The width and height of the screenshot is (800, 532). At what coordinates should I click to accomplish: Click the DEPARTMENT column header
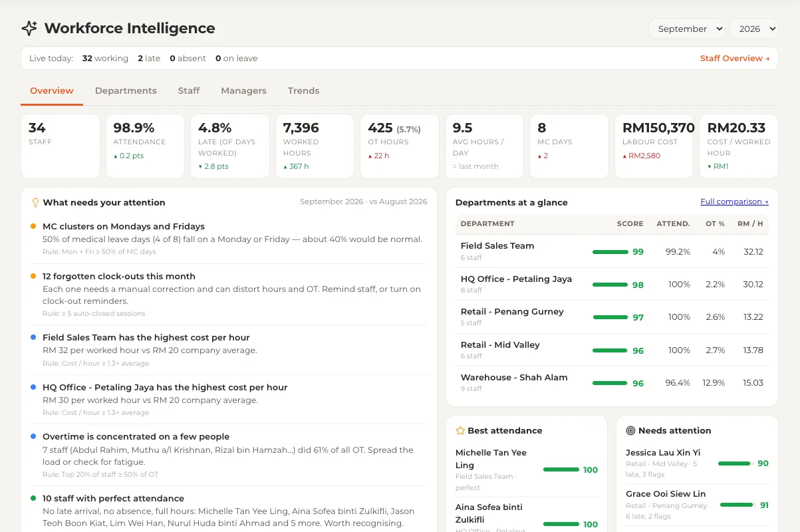[487, 224]
